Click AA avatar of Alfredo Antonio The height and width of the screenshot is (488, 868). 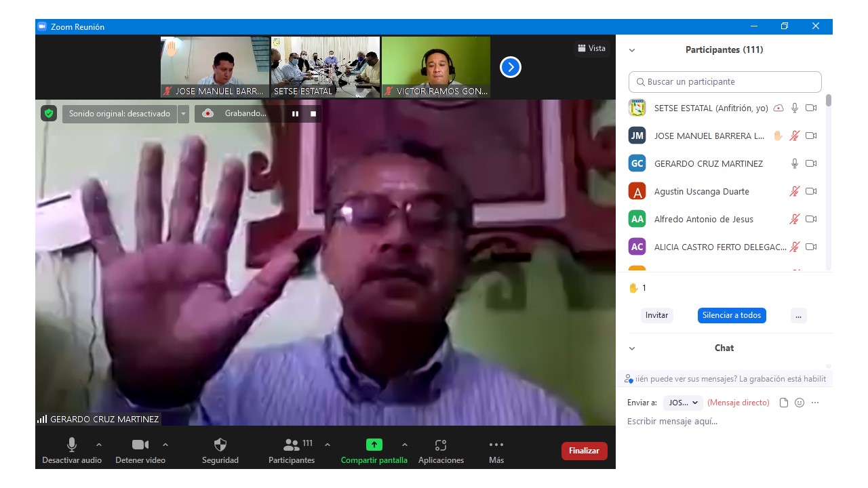(637, 219)
